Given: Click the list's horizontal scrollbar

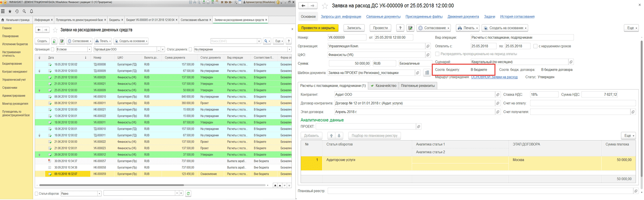Looking at the screenshot, I should (x=111, y=185).
